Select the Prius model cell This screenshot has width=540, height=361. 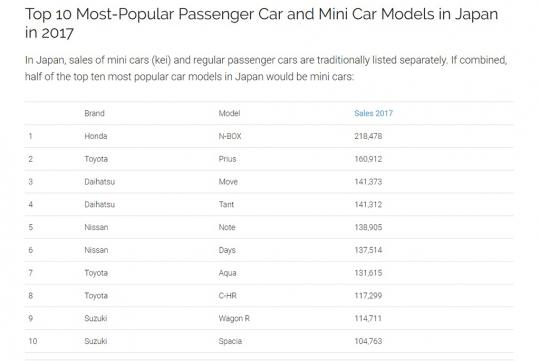click(227, 159)
